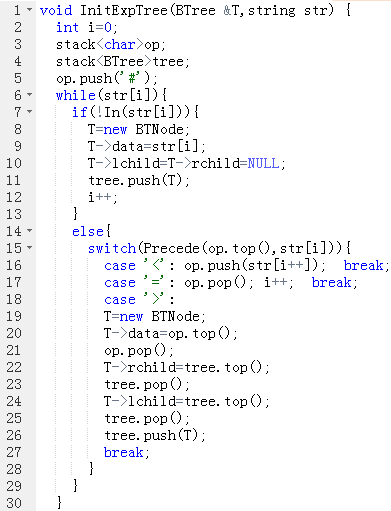Click 'stack<char>op;' declaration

(x=111, y=44)
